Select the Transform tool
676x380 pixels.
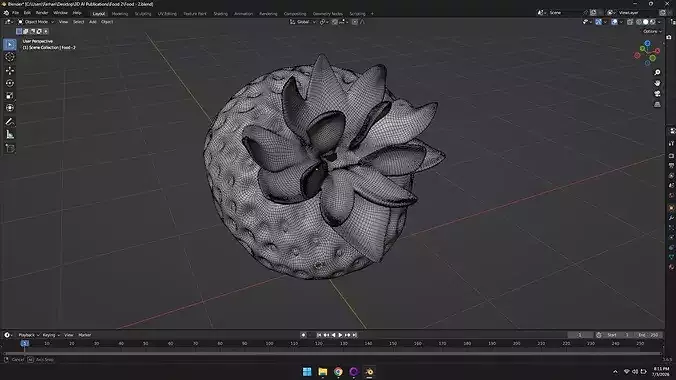pyautogui.click(x=10, y=108)
